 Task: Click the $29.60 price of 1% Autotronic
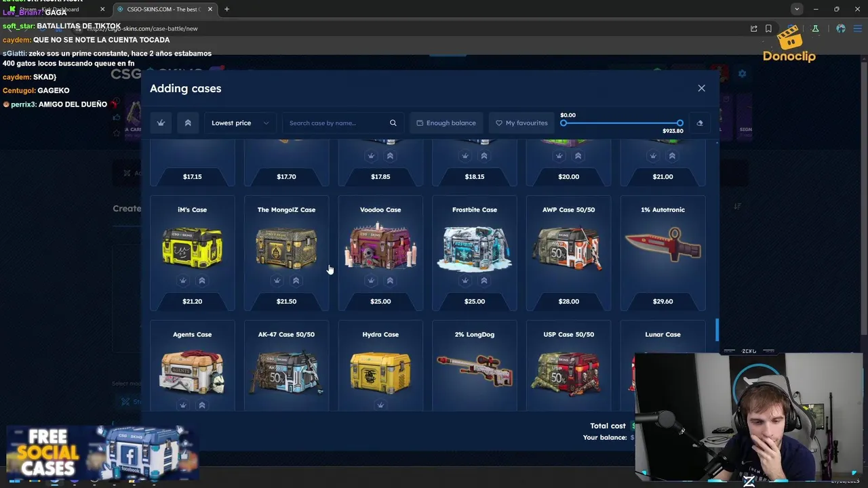click(x=663, y=301)
